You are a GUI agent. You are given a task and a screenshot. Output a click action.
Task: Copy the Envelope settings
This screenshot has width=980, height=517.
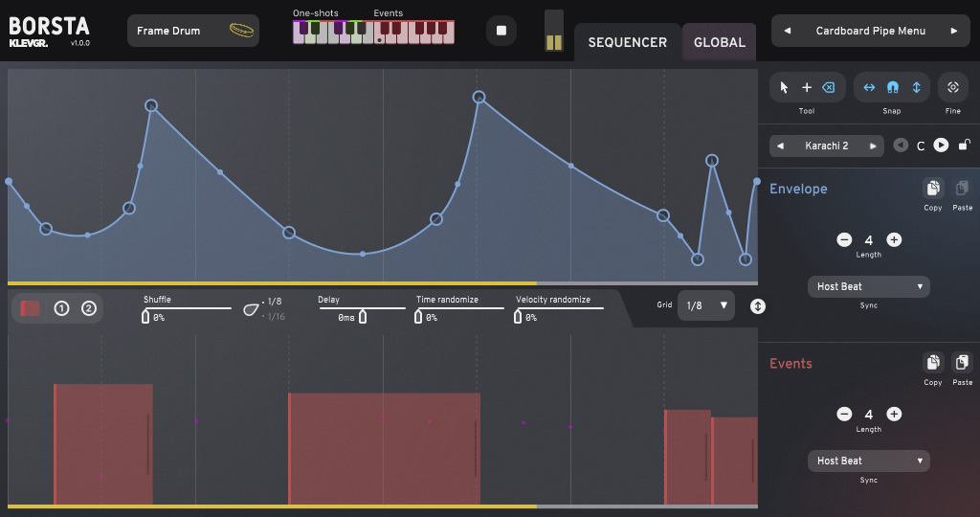click(932, 189)
